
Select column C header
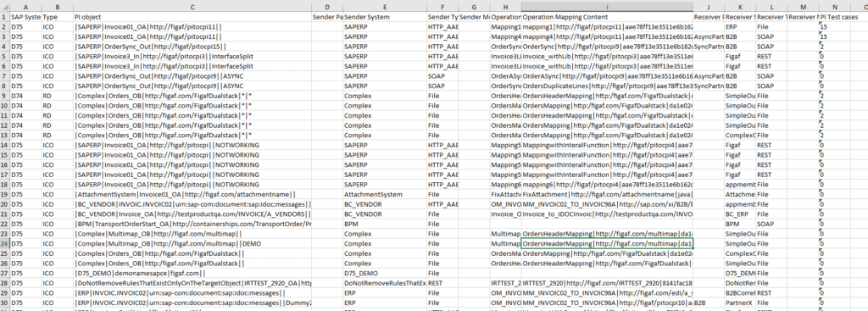pos(192,7)
